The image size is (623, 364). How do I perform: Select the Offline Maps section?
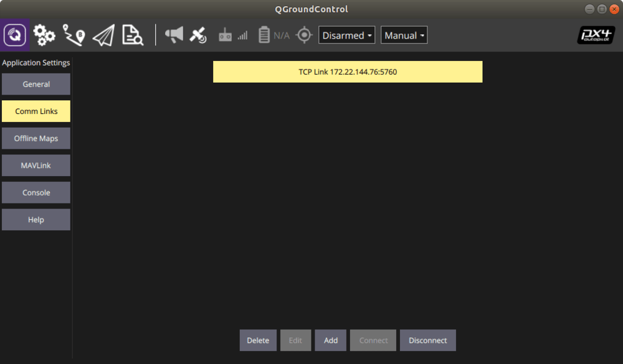point(36,138)
